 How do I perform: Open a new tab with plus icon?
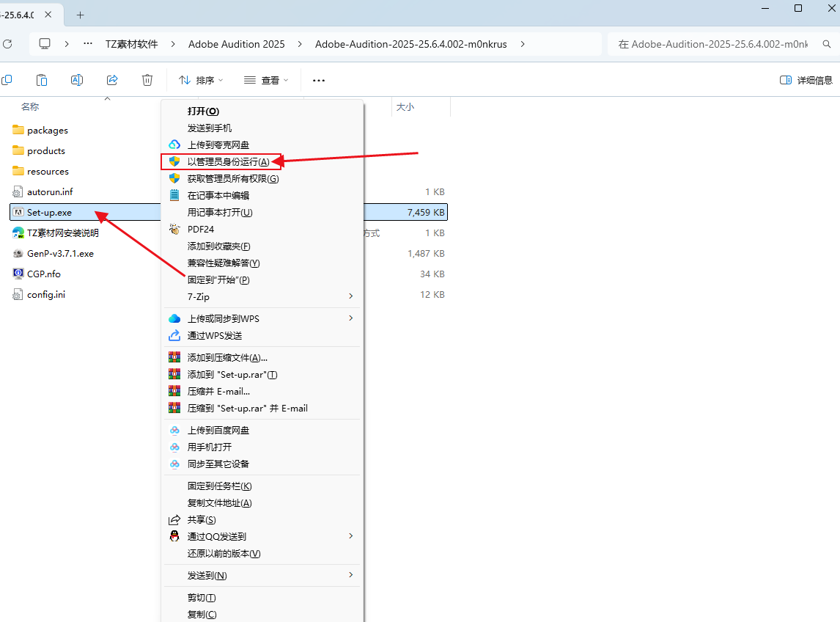(81, 15)
